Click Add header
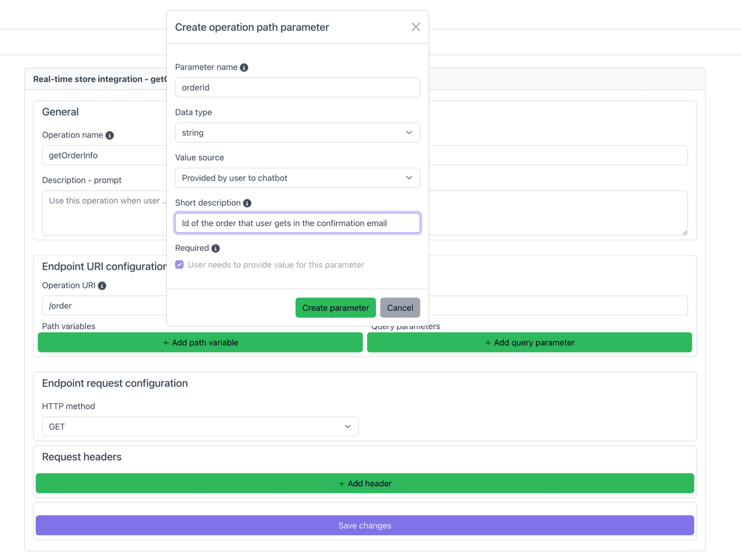 pos(364,483)
